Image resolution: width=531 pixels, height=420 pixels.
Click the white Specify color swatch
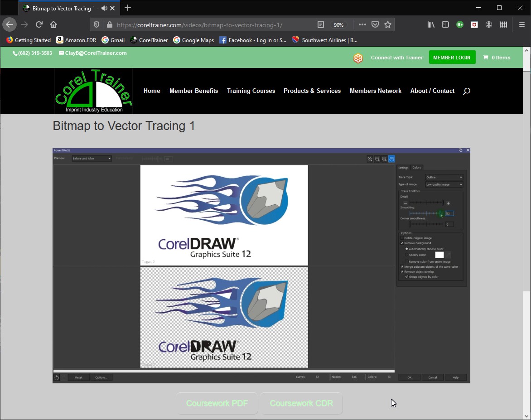click(439, 255)
